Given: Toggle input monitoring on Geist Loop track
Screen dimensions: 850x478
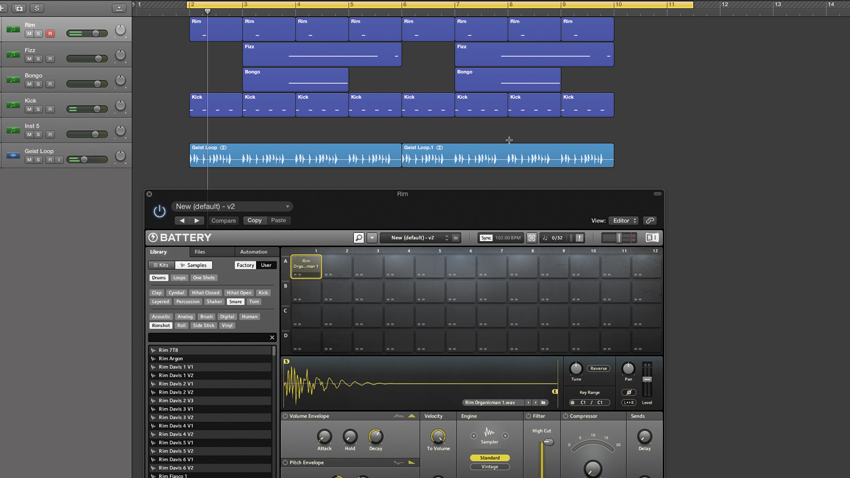Looking at the screenshot, I should pos(59,160).
